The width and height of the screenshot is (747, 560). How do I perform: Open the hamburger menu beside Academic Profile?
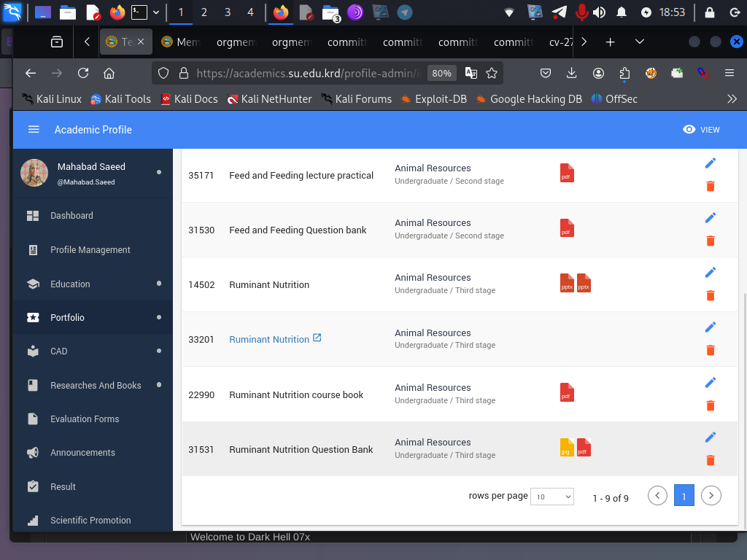[34, 130]
